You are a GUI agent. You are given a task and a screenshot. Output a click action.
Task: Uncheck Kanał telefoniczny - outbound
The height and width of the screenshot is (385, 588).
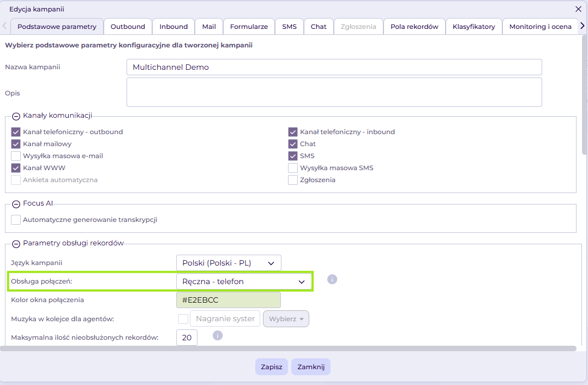(16, 132)
